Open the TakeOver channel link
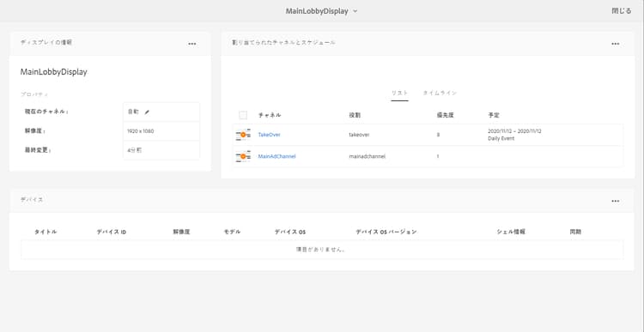644x332 pixels. coord(269,135)
